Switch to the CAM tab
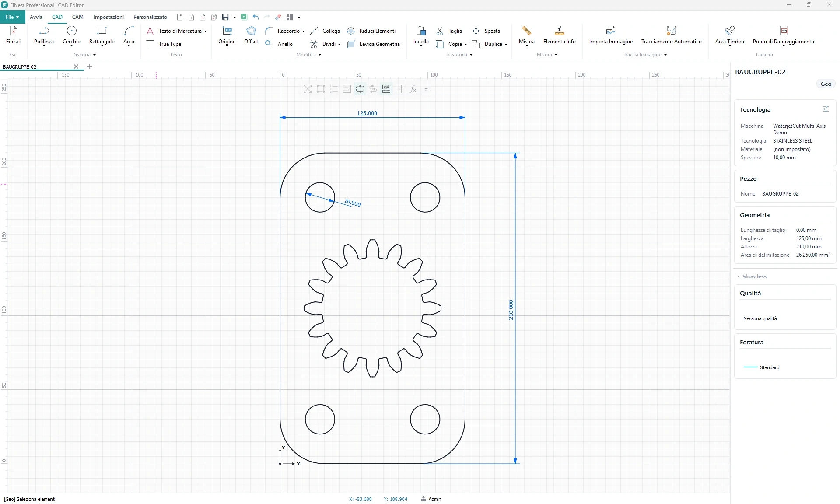The height and width of the screenshot is (504, 840). pyautogui.click(x=78, y=17)
